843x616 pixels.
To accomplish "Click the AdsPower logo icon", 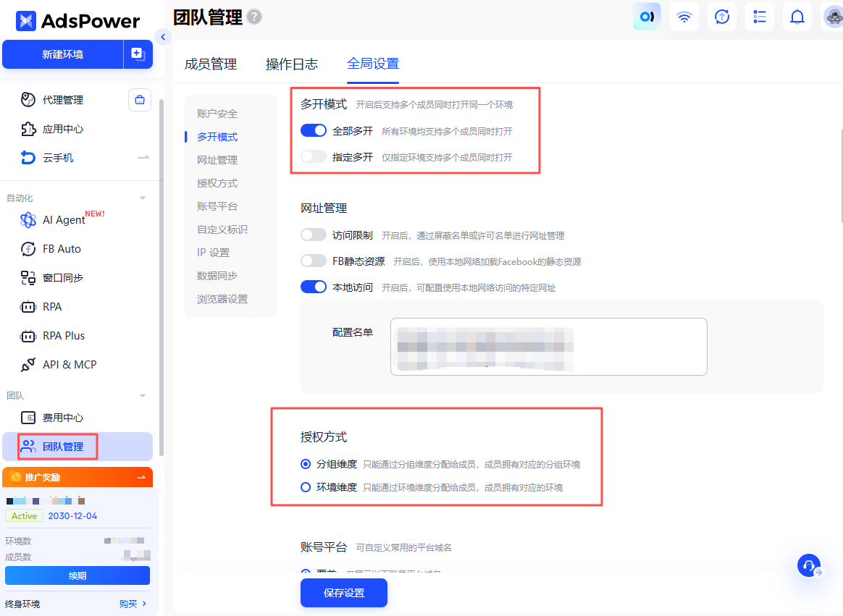I will [x=26, y=21].
